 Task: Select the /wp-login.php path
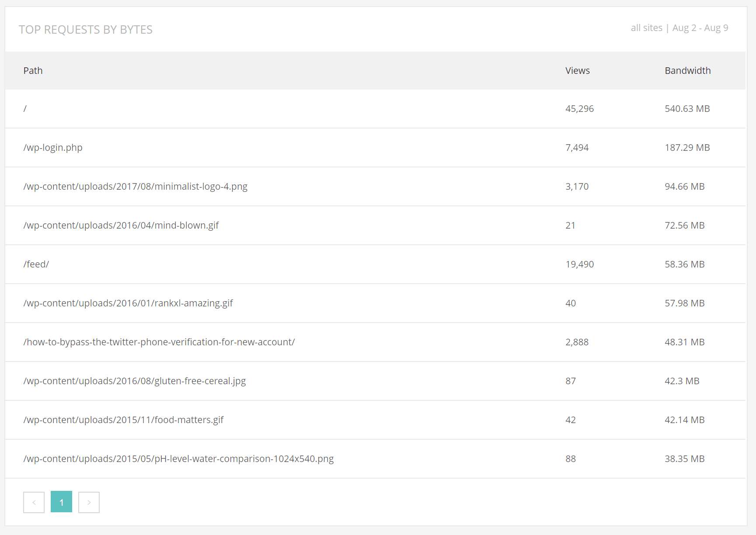click(x=53, y=148)
